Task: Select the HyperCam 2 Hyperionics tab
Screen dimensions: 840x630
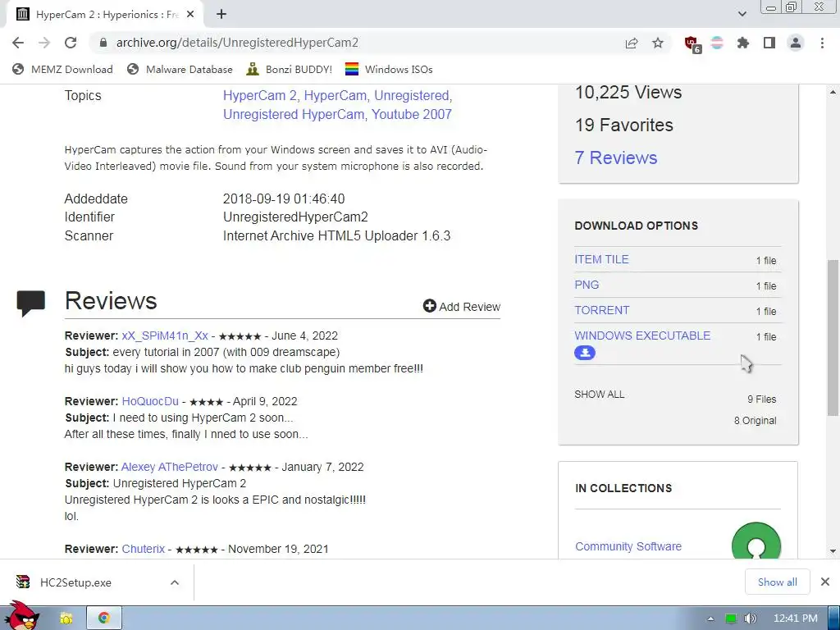Action: tap(104, 15)
